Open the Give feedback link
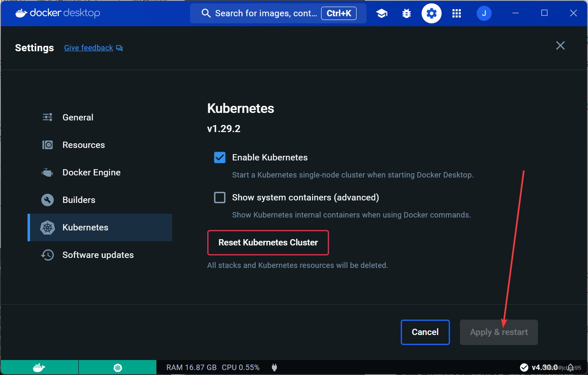The width and height of the screenshot is (588, 375). [88, 47]
